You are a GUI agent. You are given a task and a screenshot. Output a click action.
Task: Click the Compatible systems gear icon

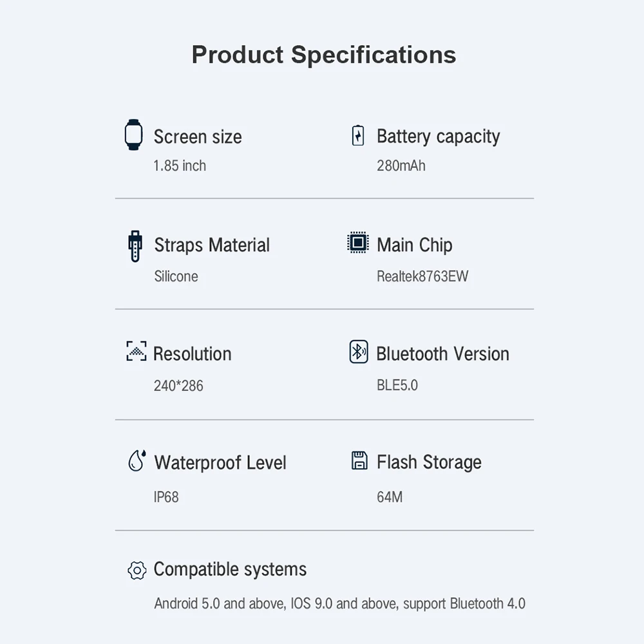click(137, 570)
